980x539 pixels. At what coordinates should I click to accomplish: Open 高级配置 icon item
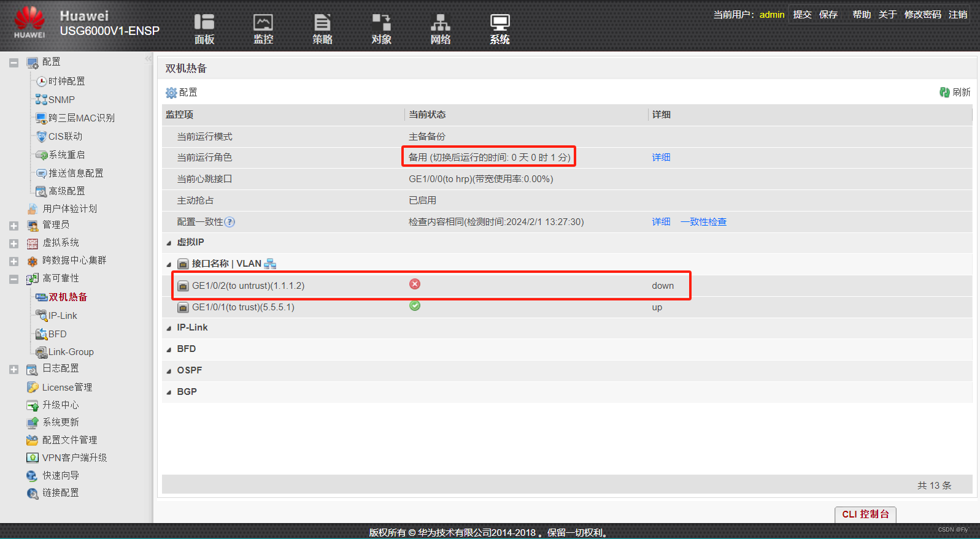tap(41, 191)
